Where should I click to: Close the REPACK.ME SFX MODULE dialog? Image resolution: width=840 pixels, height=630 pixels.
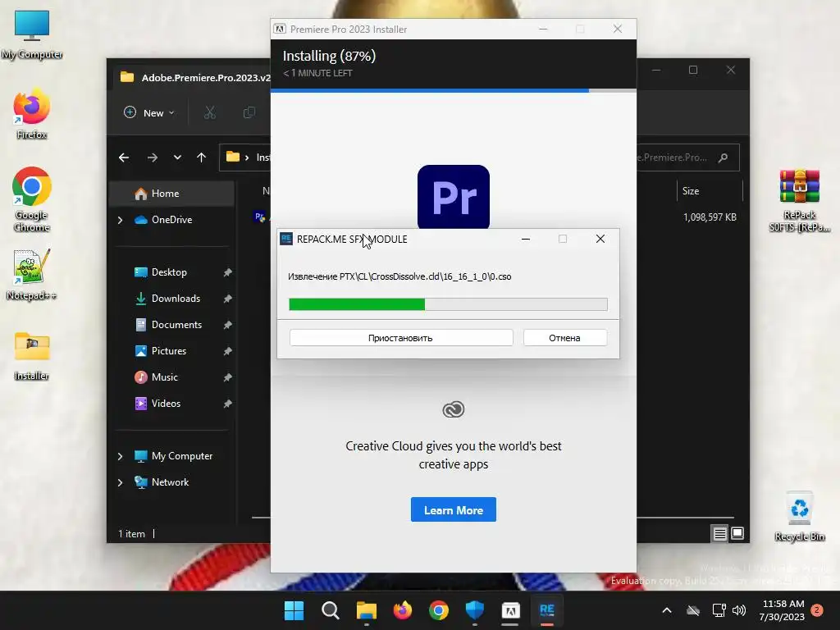pyautogui.click(x=600, y=239)
